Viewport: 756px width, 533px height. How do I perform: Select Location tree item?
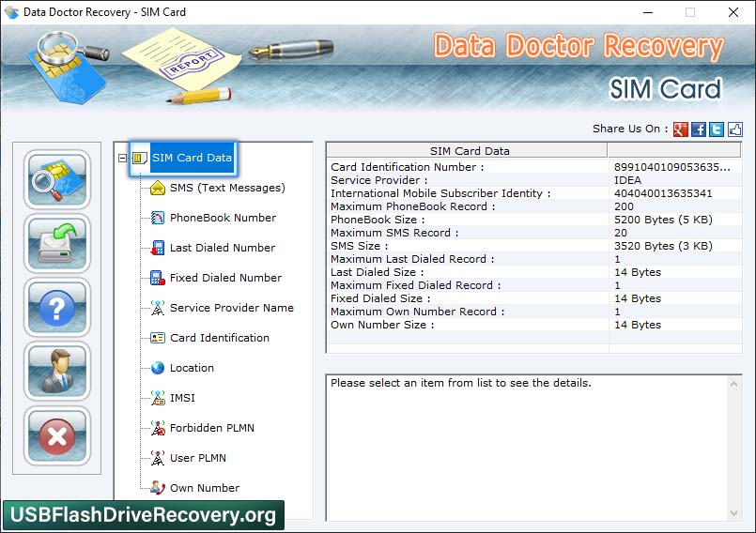point(192,368)
